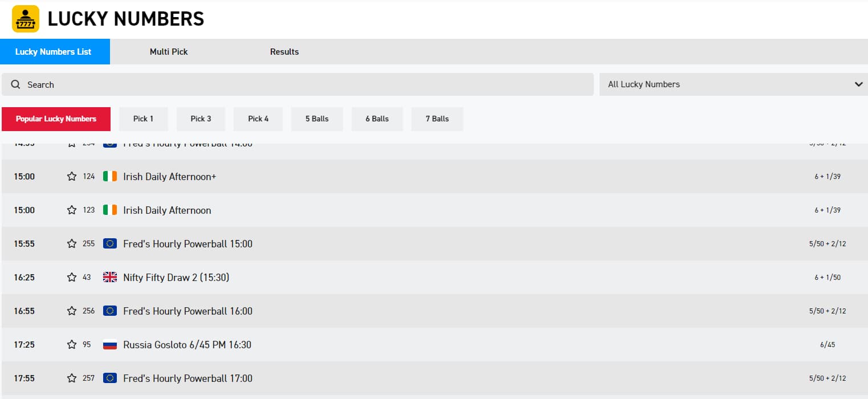Click Irish flag beside Irish Daily Afternoon+
The height and width of the screenshot is (399, 868).
pos(110,177)
